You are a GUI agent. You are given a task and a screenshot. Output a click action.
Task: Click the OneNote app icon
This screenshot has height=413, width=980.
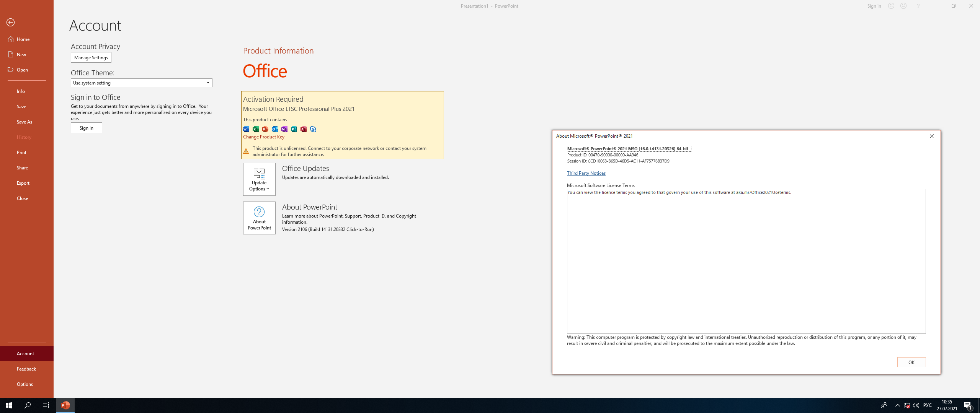[x=284, y=129]
